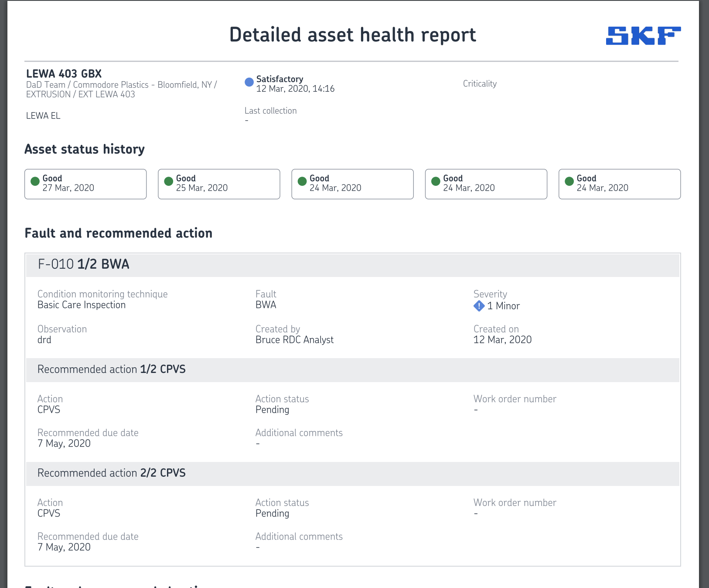This screenshot has width=709, height=588.
Task: Expand Recommended action 1/2 CPVS section
Action: [x=352, y=369]
